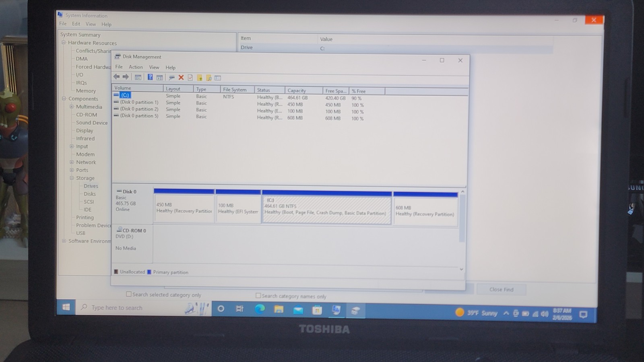Launch Microsoft Edge from taskbar
The image size is (644, 362).
point(260,309)
